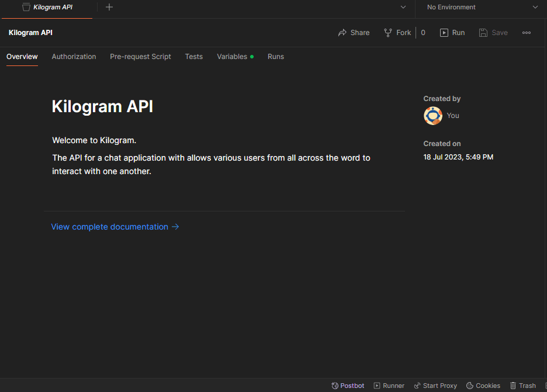Viewport: 547px width, 392px height.
Task: Fork the collection
Action: 397,33
